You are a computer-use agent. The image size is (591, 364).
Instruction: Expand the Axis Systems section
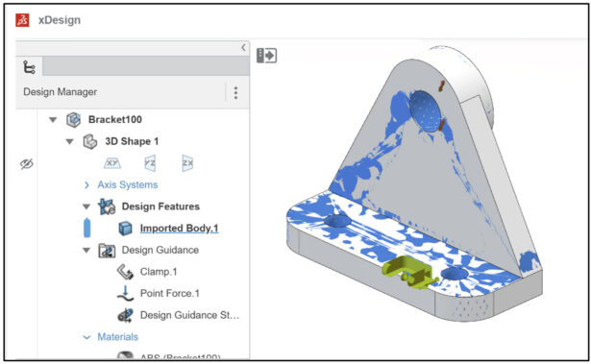click(x=86, y=185)
